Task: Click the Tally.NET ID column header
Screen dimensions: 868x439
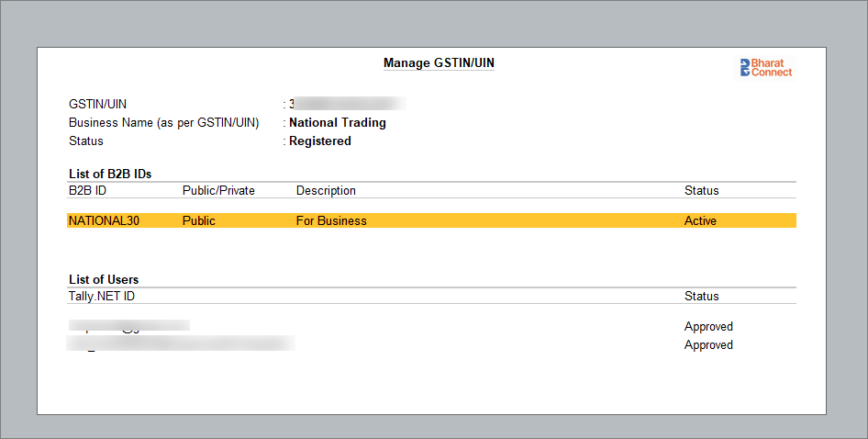Action: coord(102,297)
